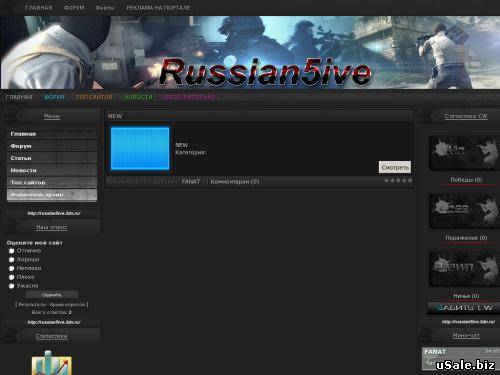
Task: Select the Хорошо poll option
Action: [11, 259]
